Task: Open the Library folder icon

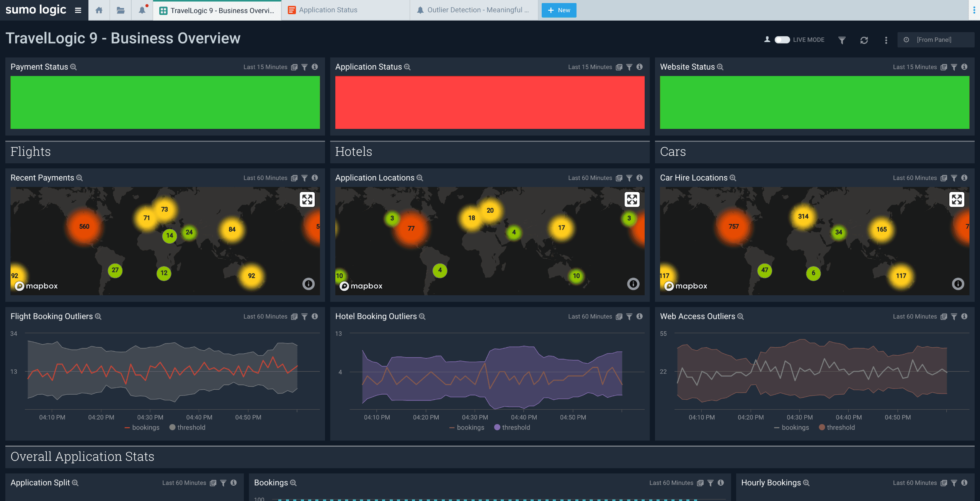Action: (x=121, y=10)
